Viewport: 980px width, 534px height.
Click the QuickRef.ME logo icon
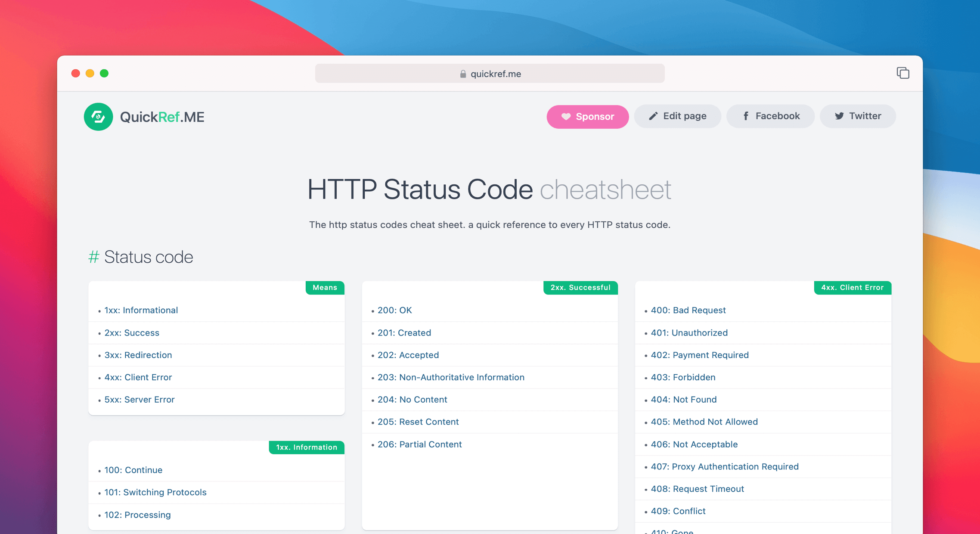tap(97, 117)
